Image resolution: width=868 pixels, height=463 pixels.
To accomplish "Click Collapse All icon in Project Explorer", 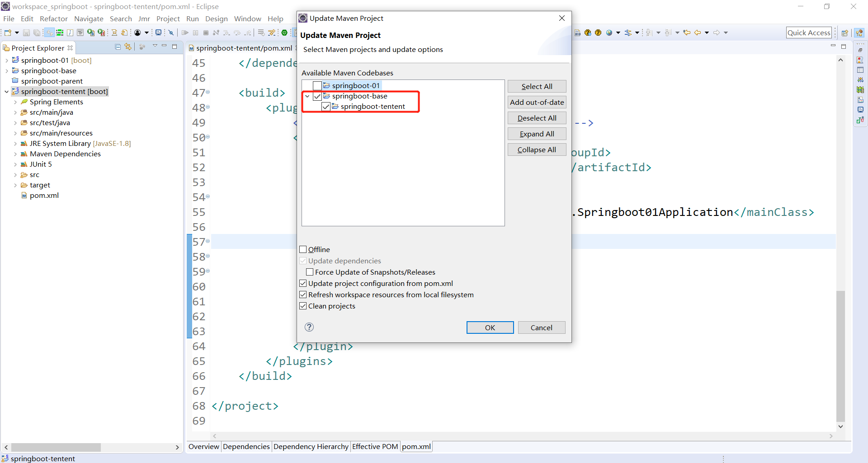I will coord(118,47).
